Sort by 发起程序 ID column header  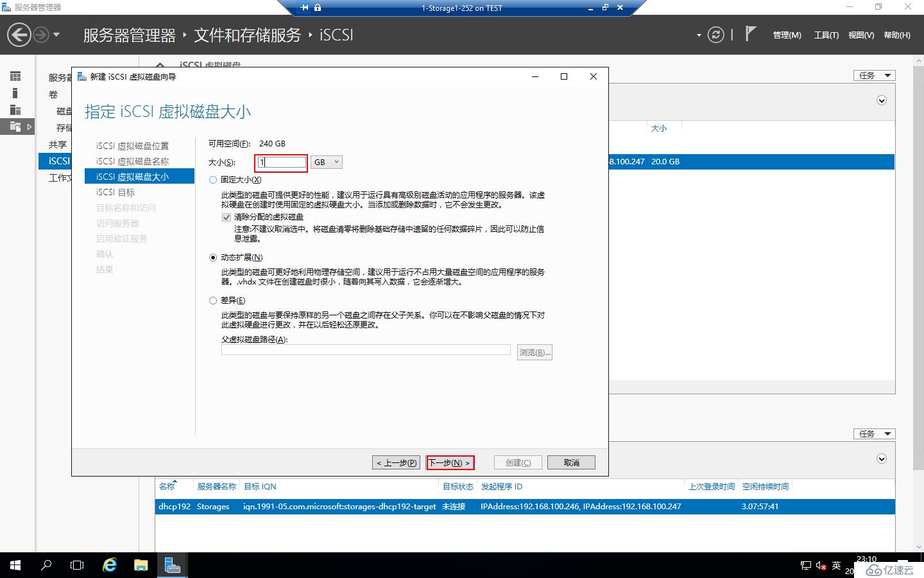(x=502, y=486)
